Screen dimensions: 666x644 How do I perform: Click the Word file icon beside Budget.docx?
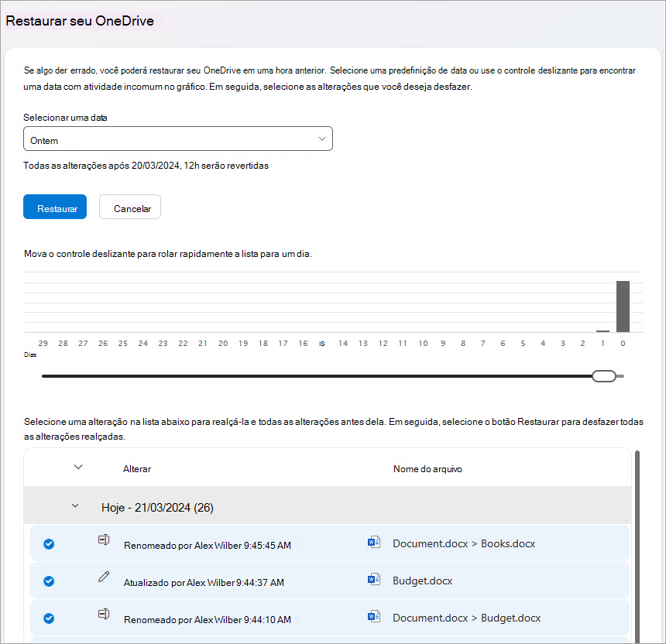(x=374, y=579)
